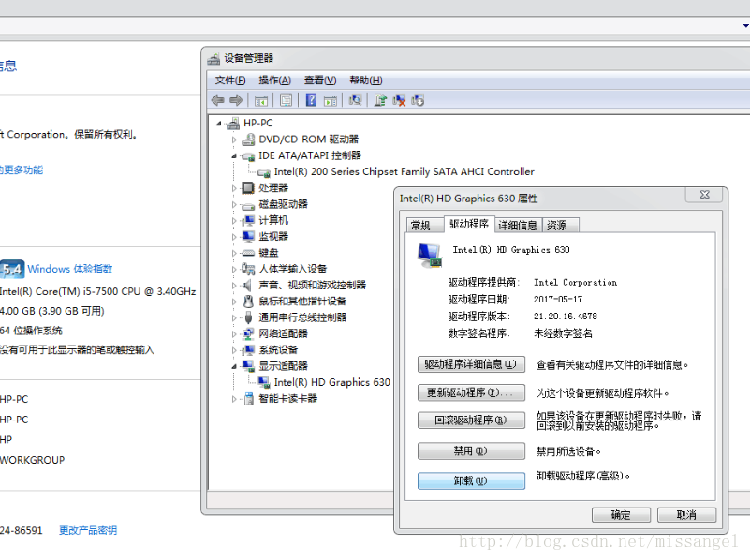Click the 鼠标和其他指针设备 mouse icon
The width and height of the screenshot is (750, 560).
tap(248, 302)
